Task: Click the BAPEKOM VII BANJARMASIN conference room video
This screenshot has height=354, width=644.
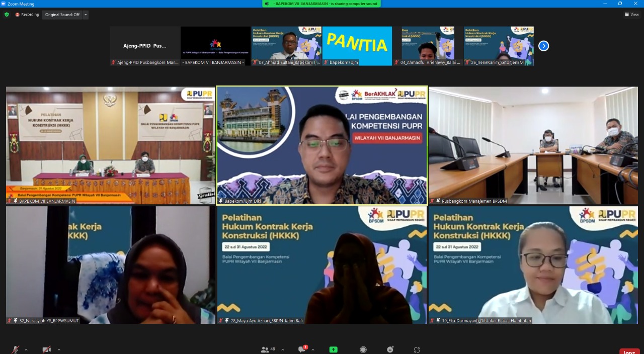Action: (x=111, y=145)
